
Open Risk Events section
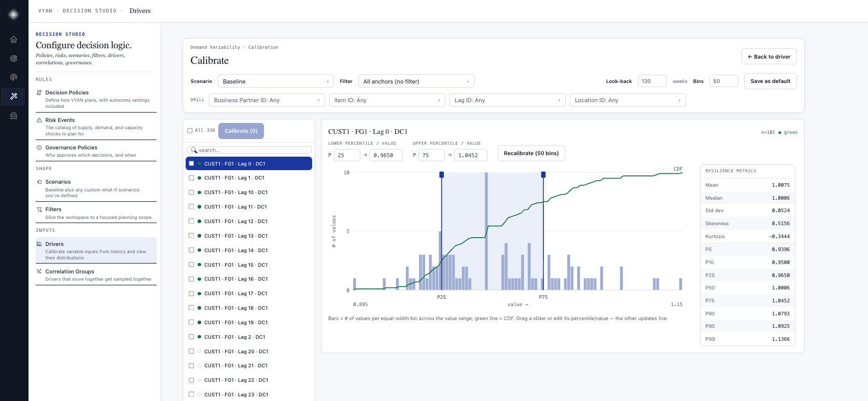pos(96,126)
